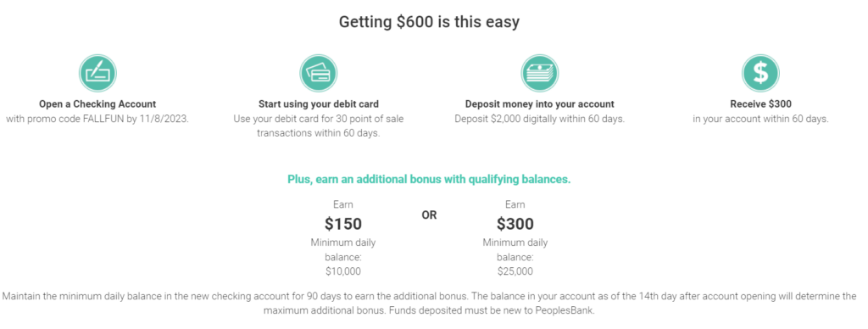Click the check-writing icon above Open a Checking Account
This screenshot has height=329, width=868.
click(x=97, y=73)
